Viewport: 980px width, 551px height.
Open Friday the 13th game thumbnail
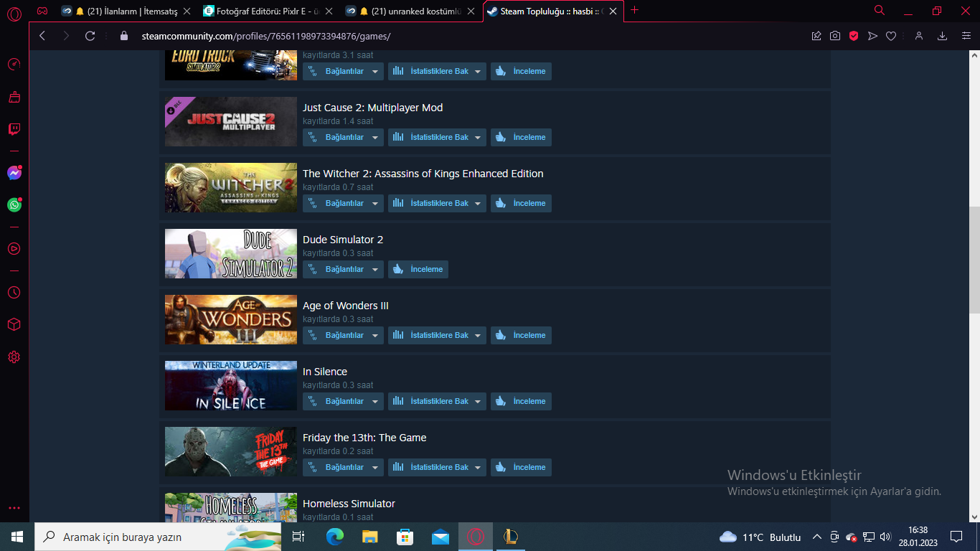pyautogui.click(x=231, y=451)
